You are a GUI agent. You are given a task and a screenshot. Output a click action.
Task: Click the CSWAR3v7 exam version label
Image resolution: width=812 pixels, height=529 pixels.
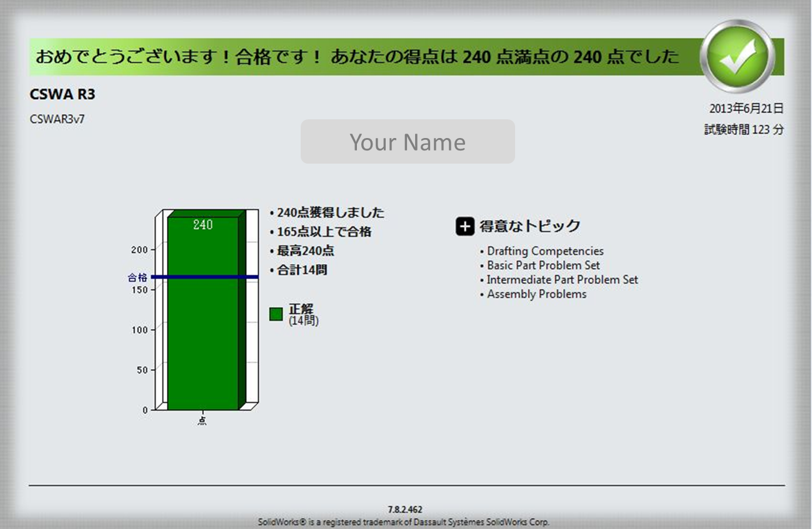[57, 119]
